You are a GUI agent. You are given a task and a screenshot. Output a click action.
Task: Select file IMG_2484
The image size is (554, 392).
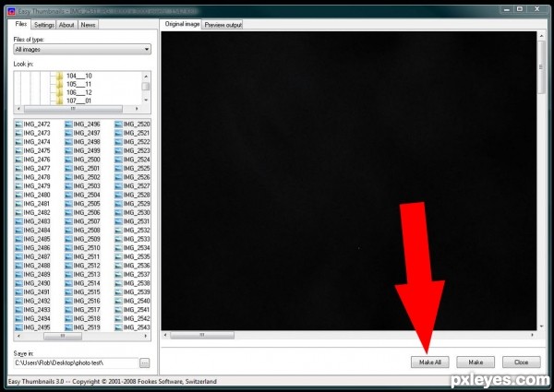pyautogui.click(x=37, y=230)
